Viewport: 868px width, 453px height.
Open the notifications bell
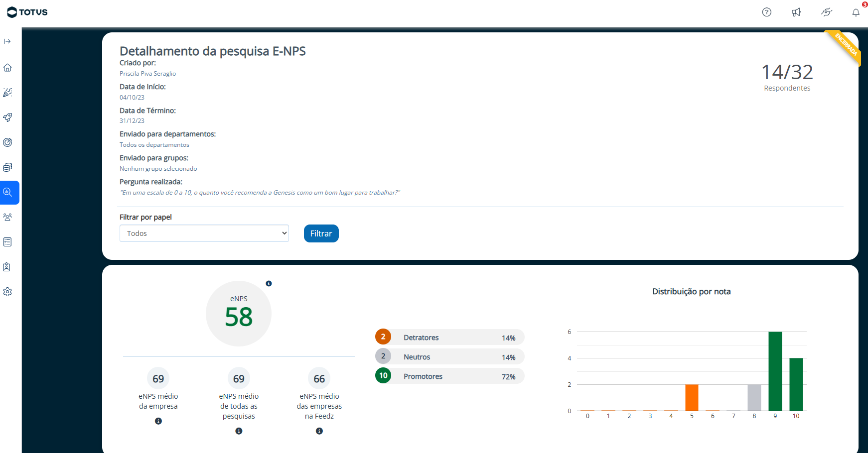tap(856, 12)
